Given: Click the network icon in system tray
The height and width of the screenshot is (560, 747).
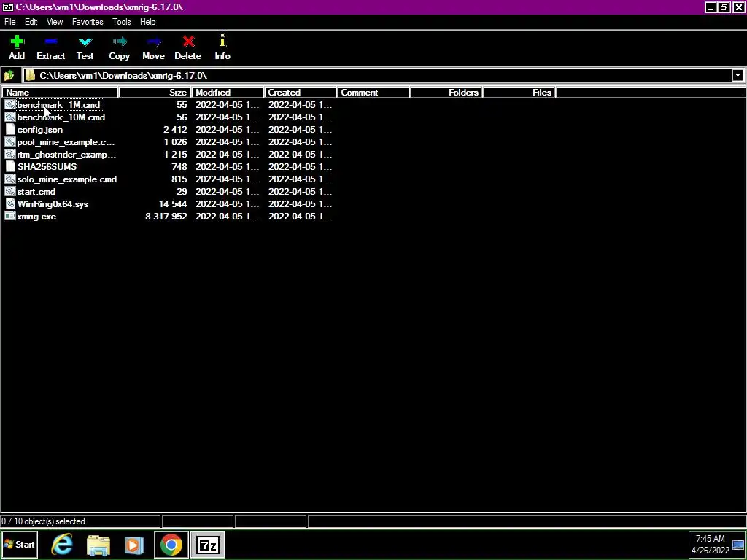Looking at the screenshot, I should pyautogui.click(x=738, y=545).
